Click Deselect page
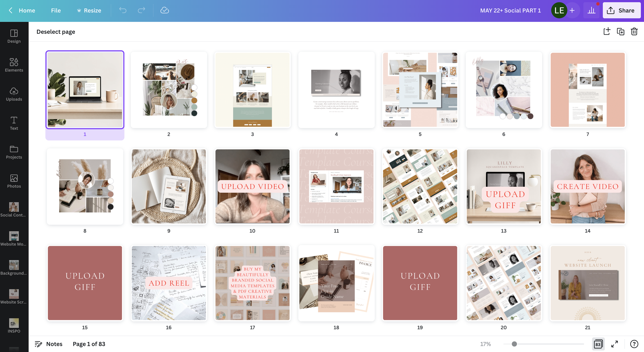The image size is (644, 352). 56,32
